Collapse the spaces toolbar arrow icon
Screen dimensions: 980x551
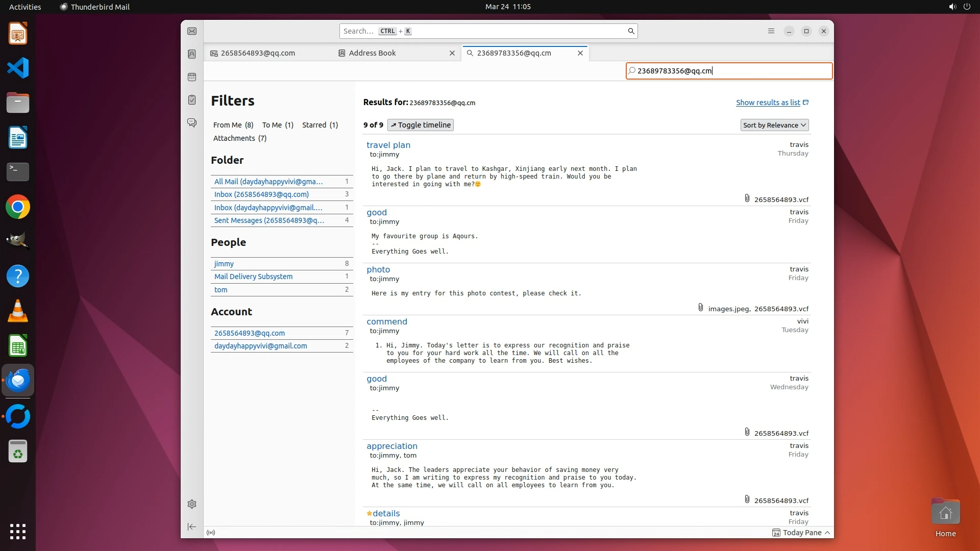click(192, 527)
